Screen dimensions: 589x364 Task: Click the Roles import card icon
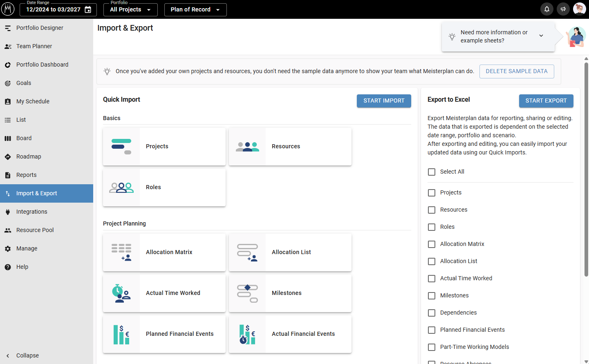[x=121, y=188]
